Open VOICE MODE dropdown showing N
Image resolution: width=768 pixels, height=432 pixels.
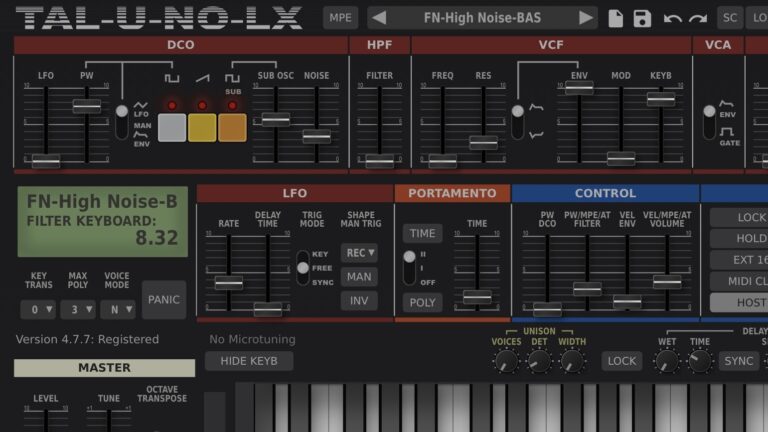pos(118,310)
